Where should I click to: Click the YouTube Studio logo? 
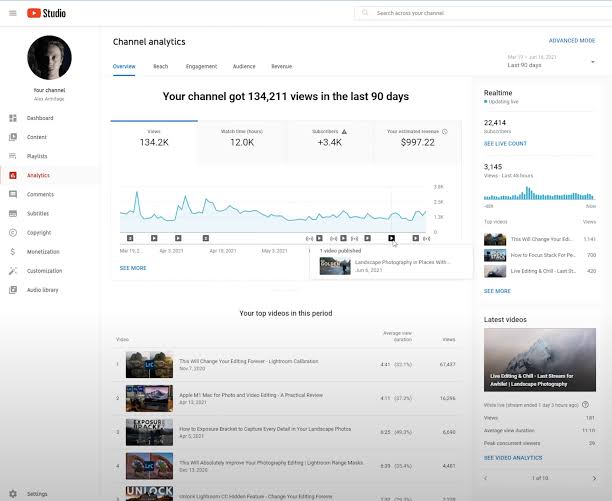coord(46,13)
